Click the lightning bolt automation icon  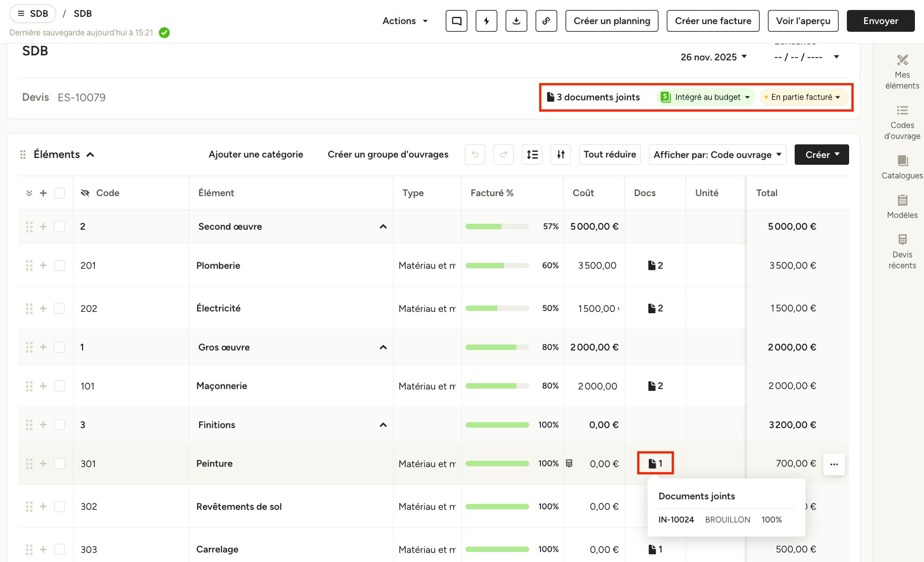[x=487, y=21]
